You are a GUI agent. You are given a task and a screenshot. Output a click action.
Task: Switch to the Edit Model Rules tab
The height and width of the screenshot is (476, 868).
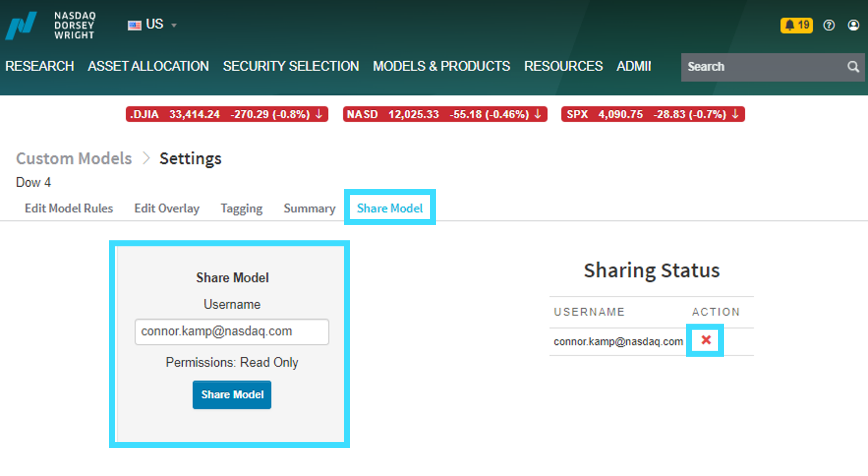(69, 208)
